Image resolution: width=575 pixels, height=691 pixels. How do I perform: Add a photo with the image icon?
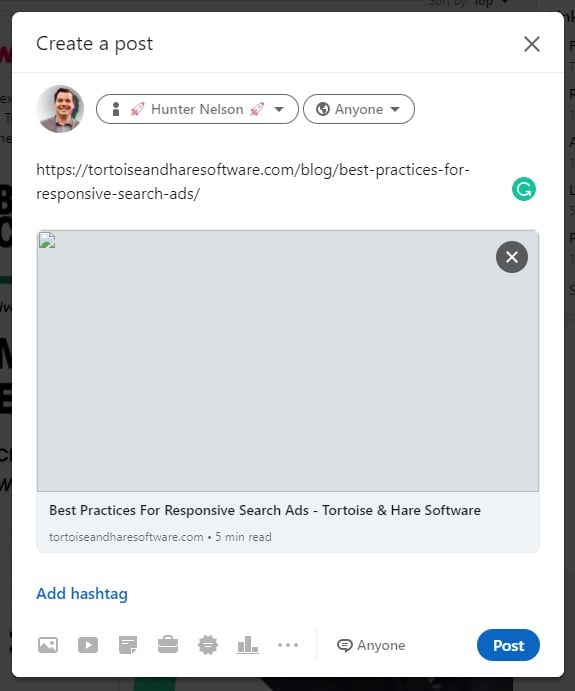pos(48,645)
